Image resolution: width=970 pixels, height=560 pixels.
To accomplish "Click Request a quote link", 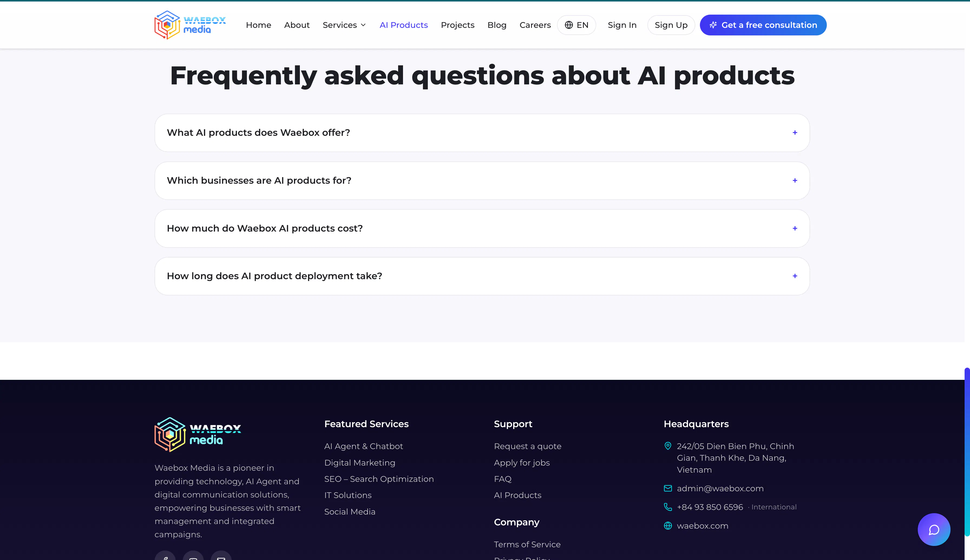I will (x=527, y=446).
